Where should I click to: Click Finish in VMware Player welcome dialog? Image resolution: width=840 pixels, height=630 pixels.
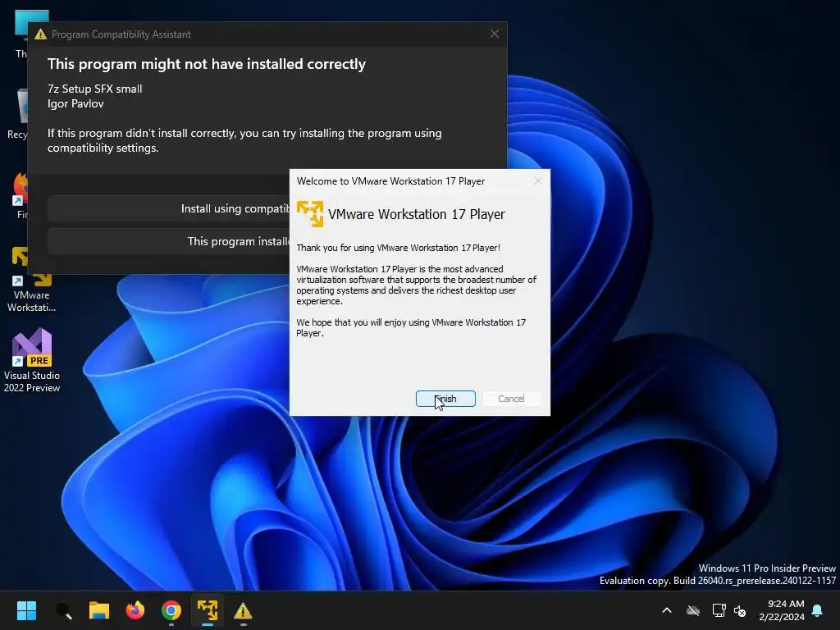[x=445, y=399]
